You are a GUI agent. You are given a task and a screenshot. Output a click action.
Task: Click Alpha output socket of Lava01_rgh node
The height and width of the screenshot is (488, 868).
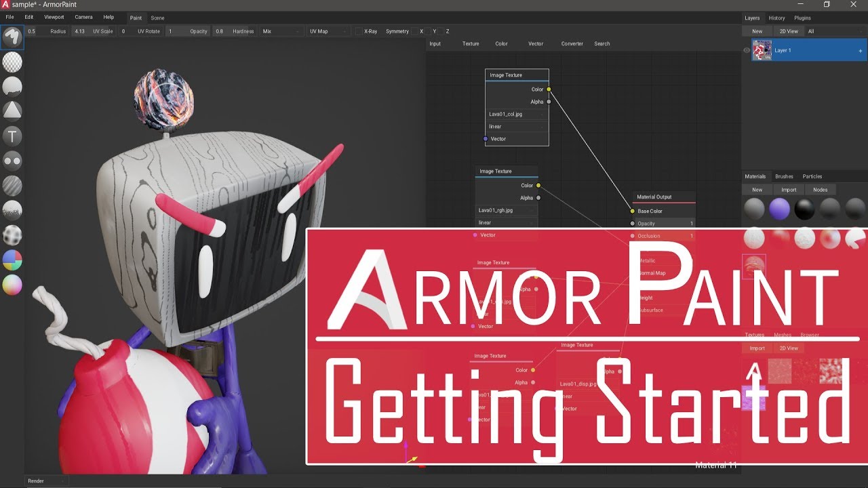tap(538, 198)
